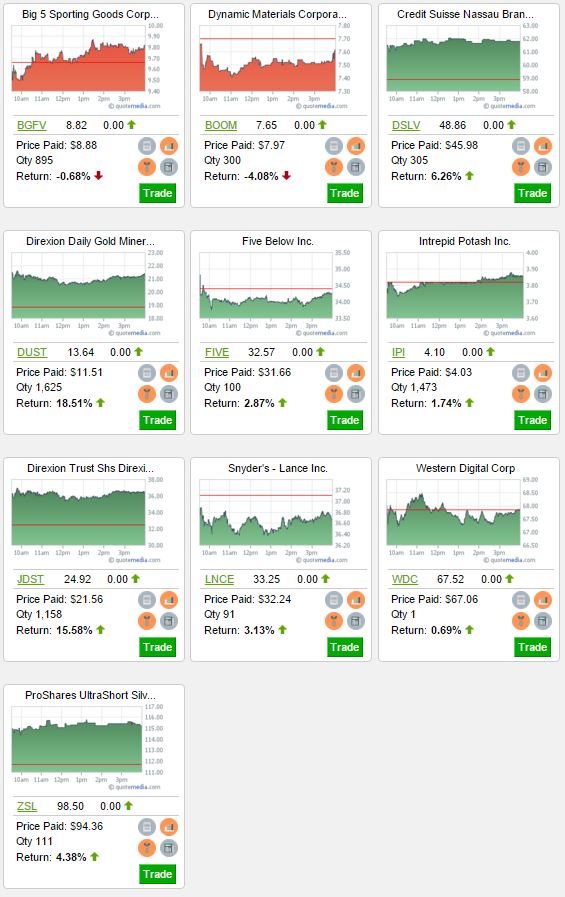Image resolution: width=565 pixels, height=897 pixels.
Task: Click the gray box icon in BGFV card
Action: click(x=169, y=167)
